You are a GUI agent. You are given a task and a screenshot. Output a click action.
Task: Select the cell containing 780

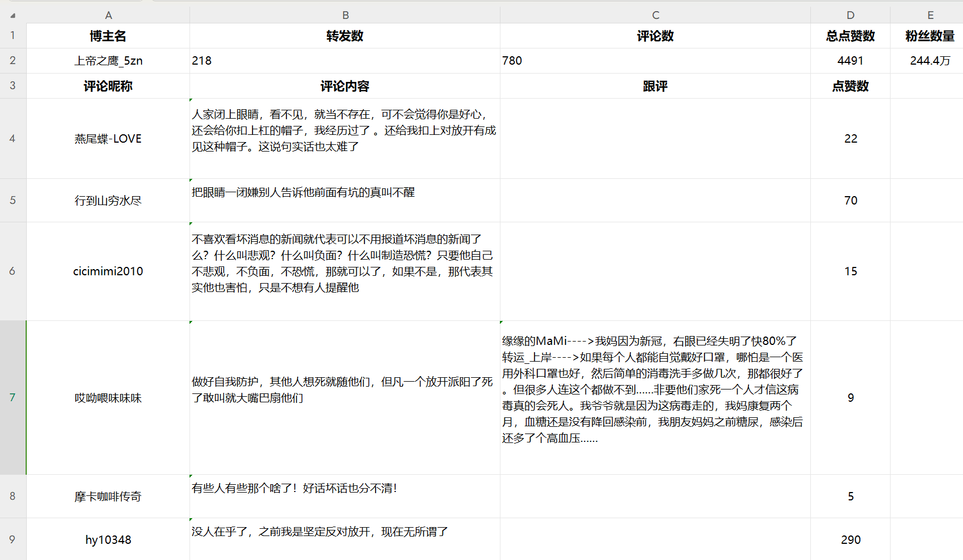click(655, 61)
